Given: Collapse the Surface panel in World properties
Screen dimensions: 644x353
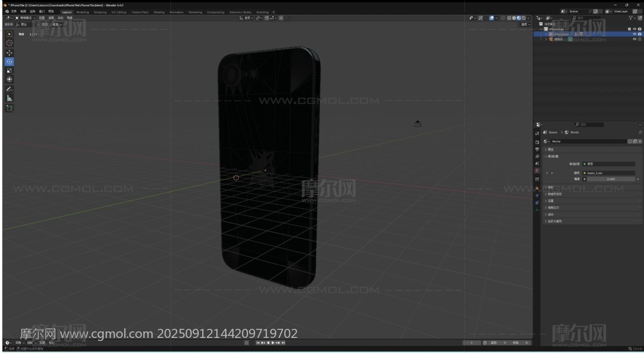Looking at the screenshot, I should click(545, 156).
